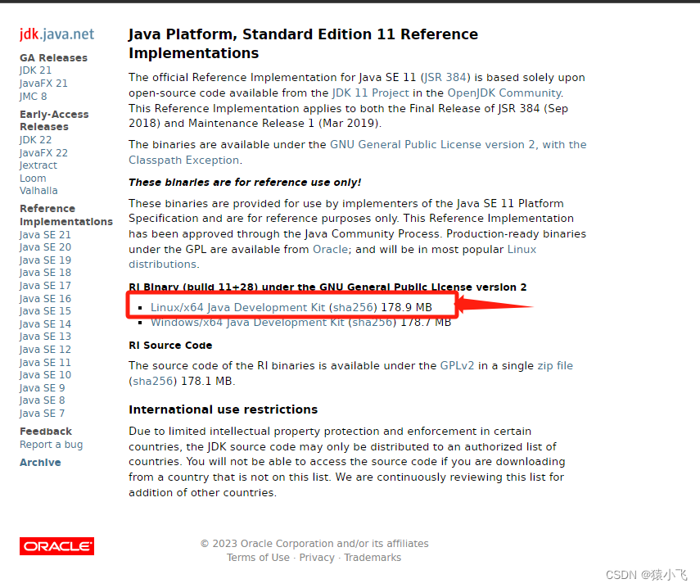This screenshot has width=700, height=588.
Task: Click the 2023 Oracle Corporation copyright text
Action: click(314, 543)
